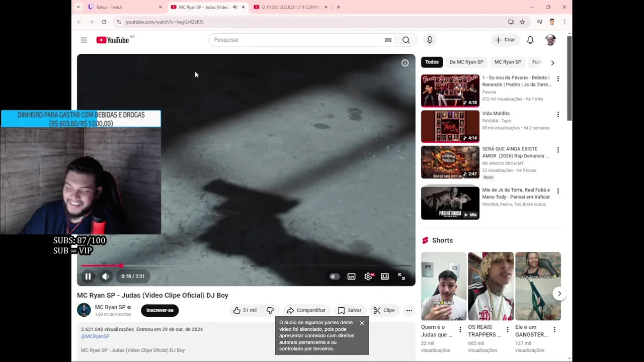Subscribe using Inscrever-se button
Viewport: 644px width, 362px height.
(x=160, y=310)
